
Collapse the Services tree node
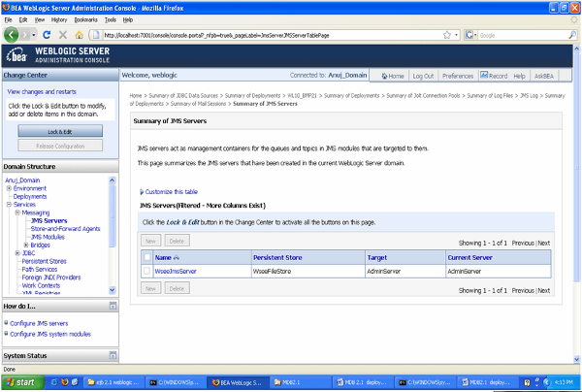pyautogui.click(x=9, y=204)
